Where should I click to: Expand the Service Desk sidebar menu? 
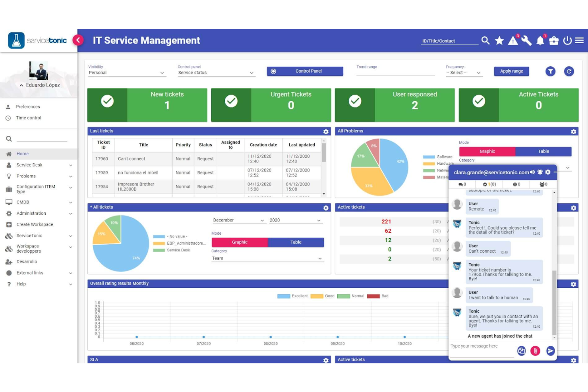pos(29,165)
